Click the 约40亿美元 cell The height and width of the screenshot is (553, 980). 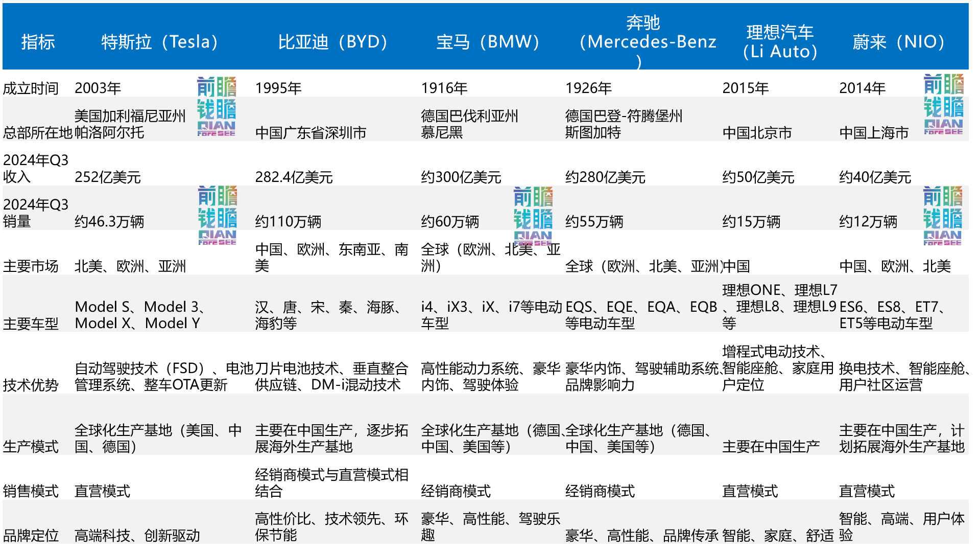coord(875,177)
